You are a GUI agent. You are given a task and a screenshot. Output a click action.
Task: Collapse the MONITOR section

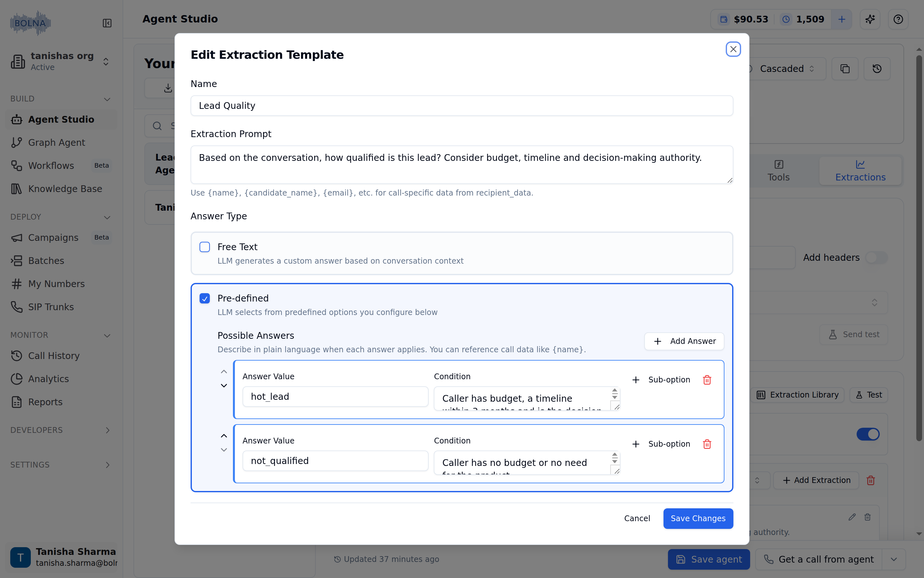pos(107,335)
